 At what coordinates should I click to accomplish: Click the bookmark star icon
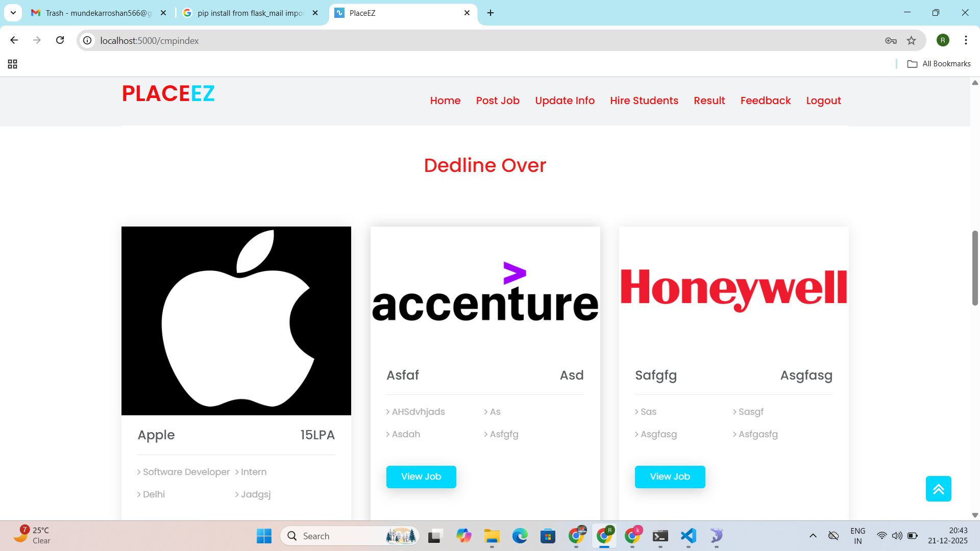[x=911, y=40]
